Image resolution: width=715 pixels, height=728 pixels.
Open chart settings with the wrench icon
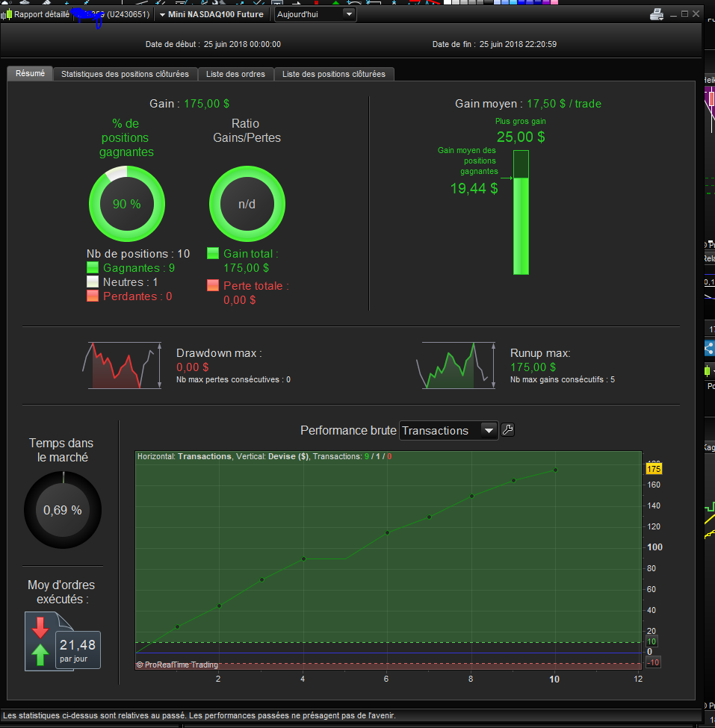[x=508, y=430]
